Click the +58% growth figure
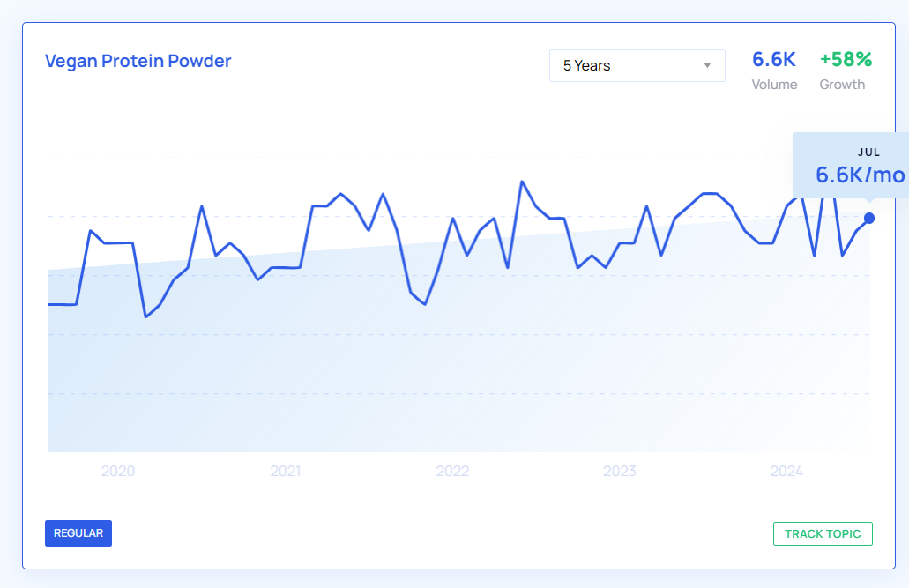The height and width of the screenshot is (588, 909). (x=846, y=60)
